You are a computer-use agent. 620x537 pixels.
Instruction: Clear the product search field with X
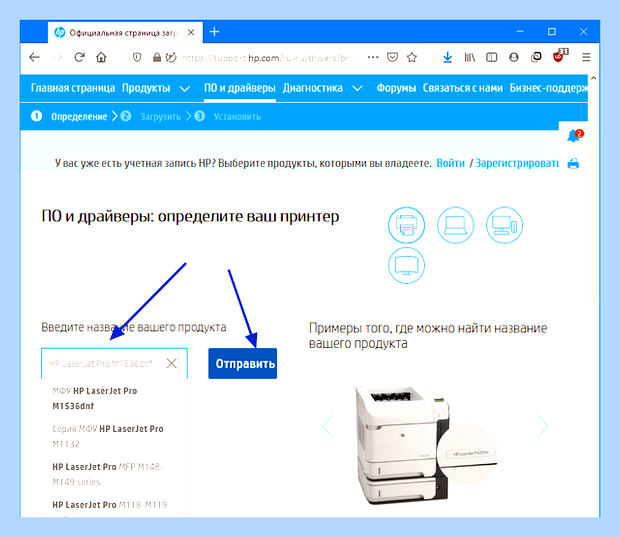[x=172, y=363]
